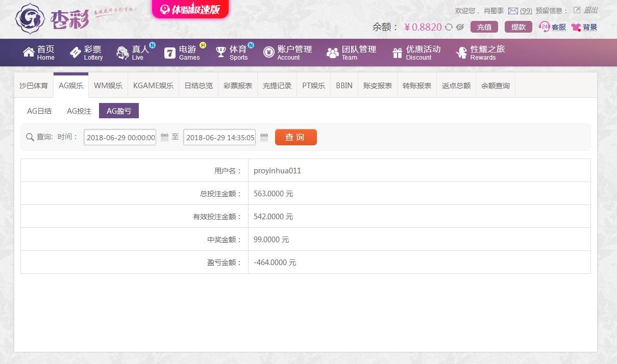Refresh the account balance

(449, 27)
